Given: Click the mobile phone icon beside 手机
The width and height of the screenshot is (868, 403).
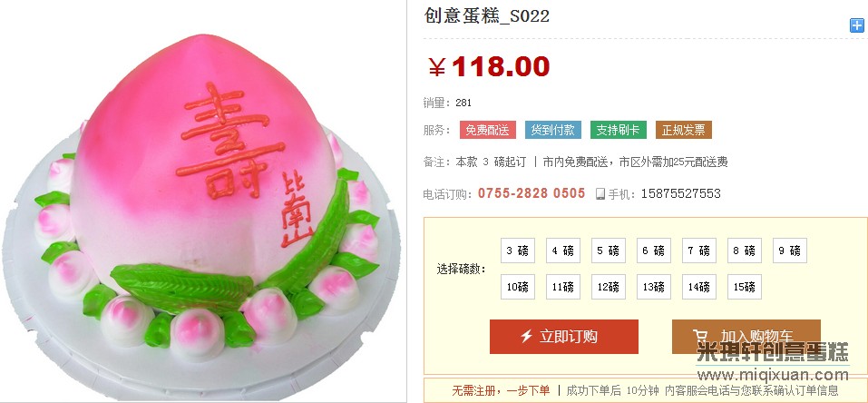Looking at the screenshot, I should click(600, 194).
